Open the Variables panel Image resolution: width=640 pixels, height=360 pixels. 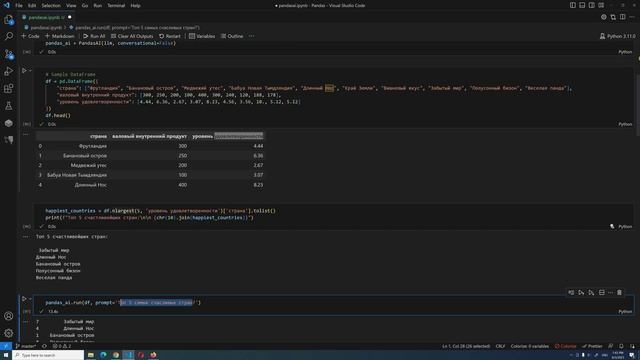pos(202,36)
